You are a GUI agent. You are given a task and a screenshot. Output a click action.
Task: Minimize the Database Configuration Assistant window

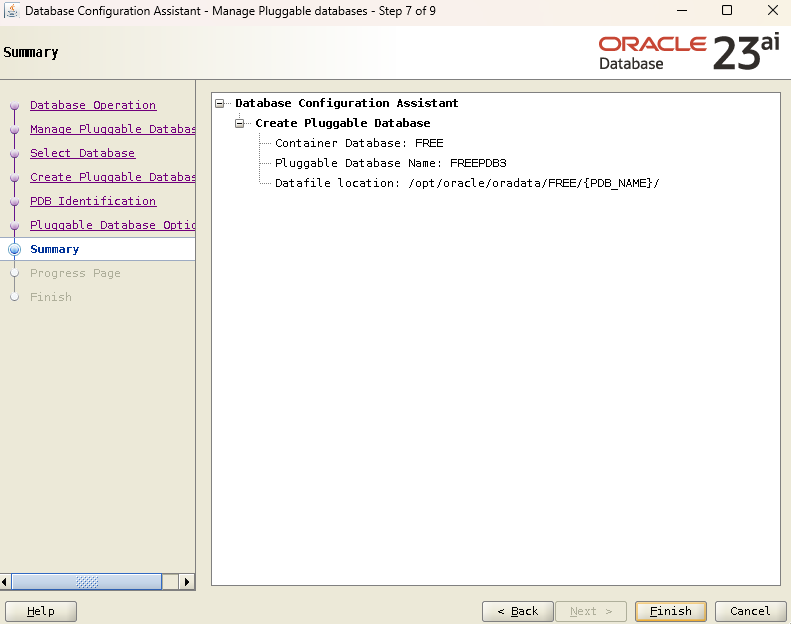pos(682,11)
